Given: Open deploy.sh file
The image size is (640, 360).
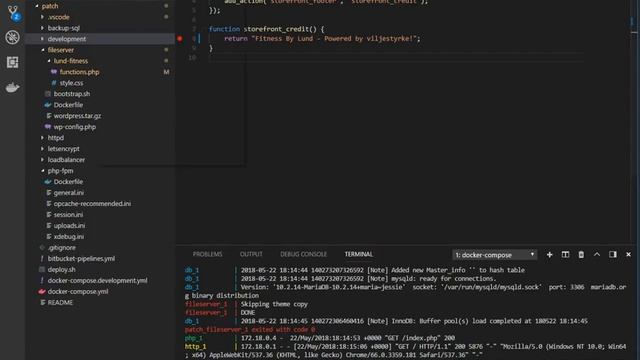Looking at the screenshot, I should pyautogui.click(x=61, y=270).
